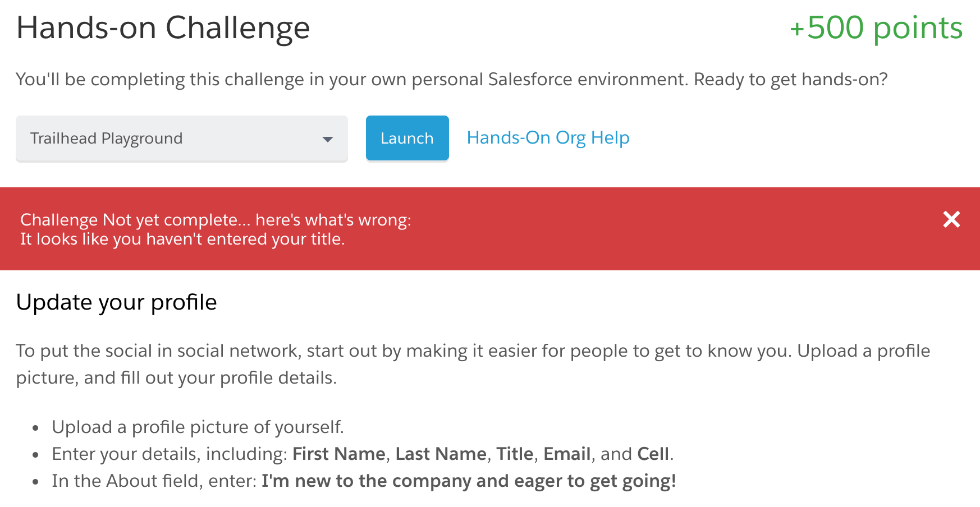Click the 'haven't entered your title' error text
Viewport: 980px width, 507px height.
click(182, 239)
